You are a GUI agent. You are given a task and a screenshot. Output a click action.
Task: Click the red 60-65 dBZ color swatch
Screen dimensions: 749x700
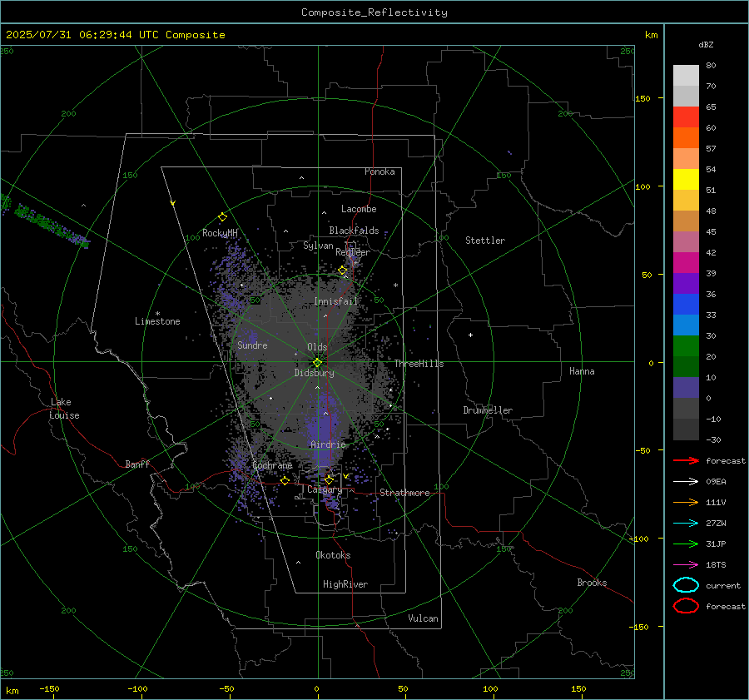coord(686,117)
